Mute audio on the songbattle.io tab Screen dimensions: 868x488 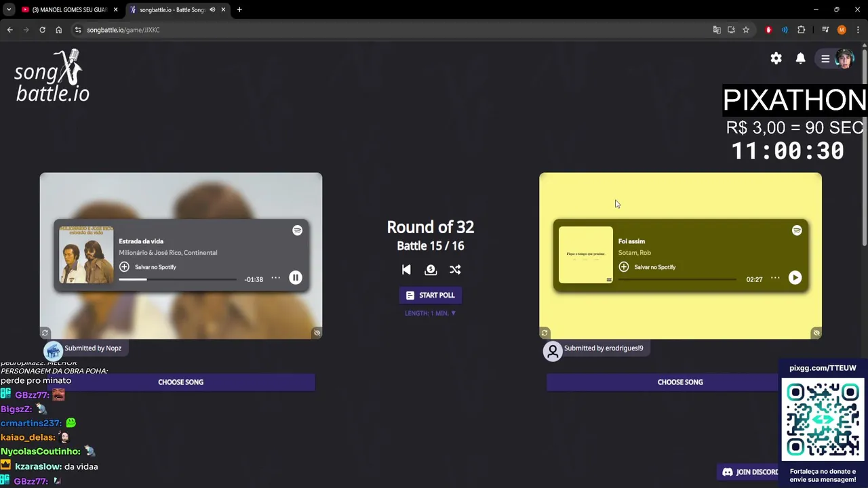[212, 9]
